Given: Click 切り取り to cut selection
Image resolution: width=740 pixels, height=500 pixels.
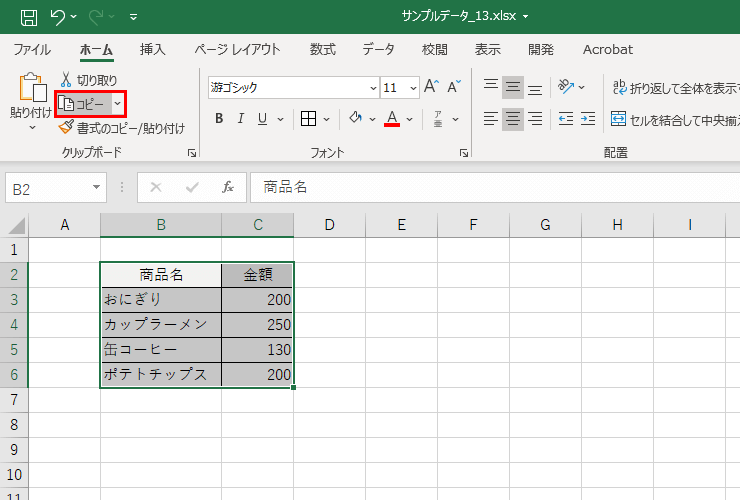Looking at the screenshot, I should coord(89,80).
